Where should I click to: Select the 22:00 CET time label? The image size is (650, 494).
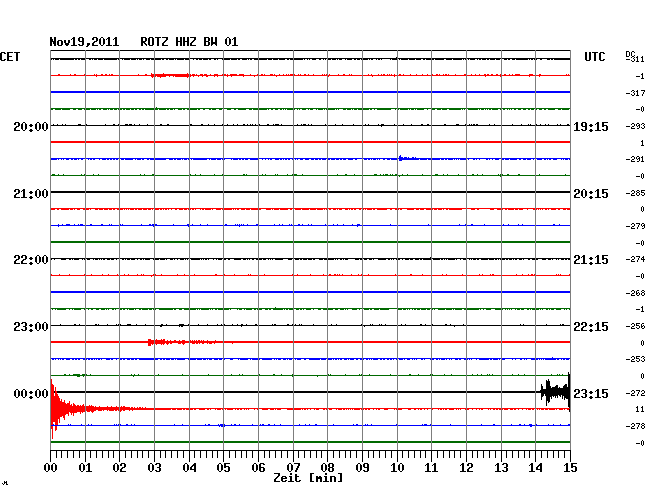[x=31, y=260]
